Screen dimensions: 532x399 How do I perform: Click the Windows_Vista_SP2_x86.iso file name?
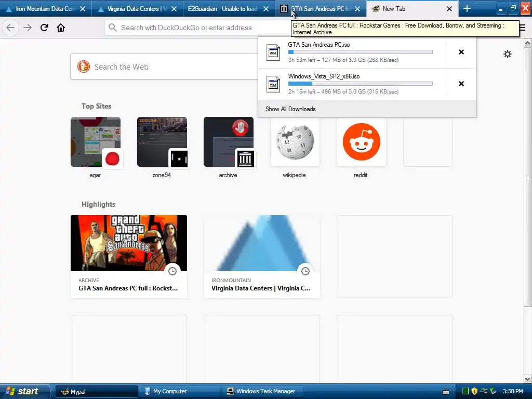[324, 76]
